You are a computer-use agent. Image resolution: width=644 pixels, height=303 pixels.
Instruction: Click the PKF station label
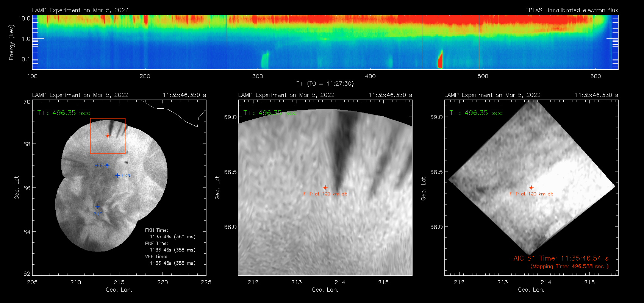(x=97, y=214)
